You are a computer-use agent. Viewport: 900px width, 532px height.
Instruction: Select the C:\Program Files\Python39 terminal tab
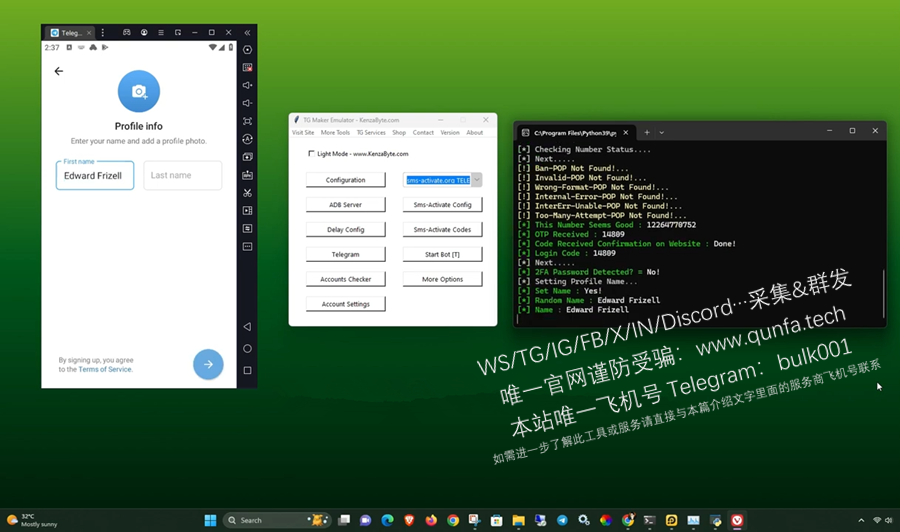pyautogui.click(x=576, y=133)
